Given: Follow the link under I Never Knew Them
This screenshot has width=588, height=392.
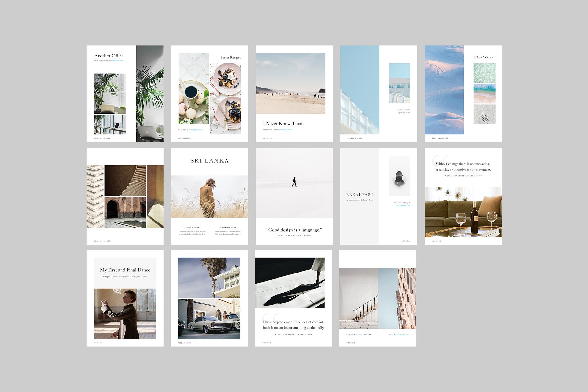Looking at the screenshot, I should click(285, 130).
